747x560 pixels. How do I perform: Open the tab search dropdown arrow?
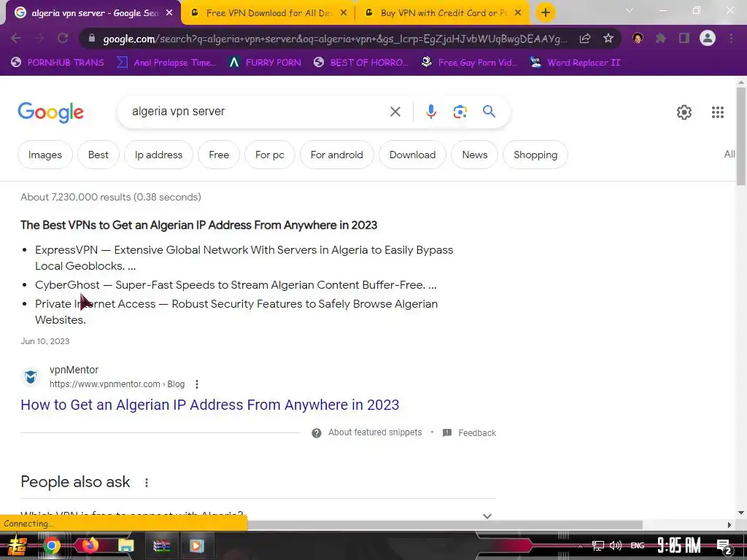pyautogui.click(x=630, y=10)
